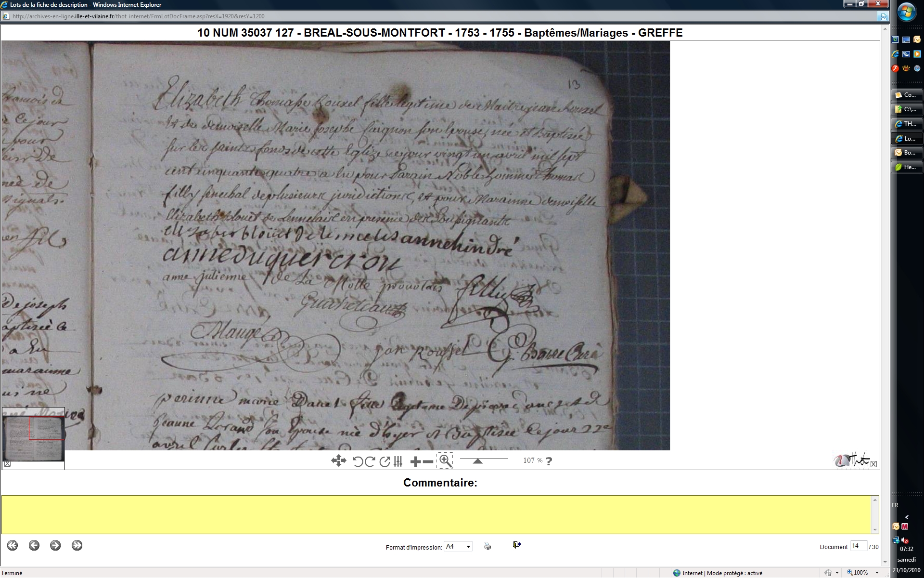The image size is (924, 578).
Task: Select the move/pan image tool
Action: point(338,461)
